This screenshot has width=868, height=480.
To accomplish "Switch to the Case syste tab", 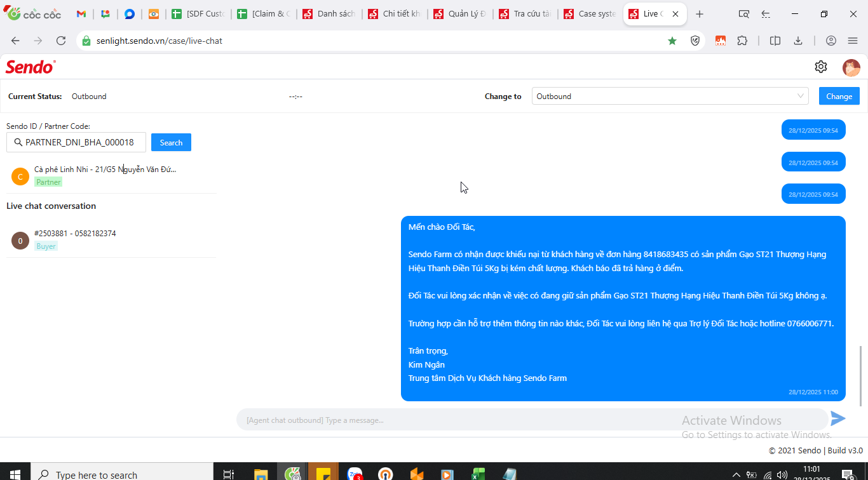I will [590, 14].
